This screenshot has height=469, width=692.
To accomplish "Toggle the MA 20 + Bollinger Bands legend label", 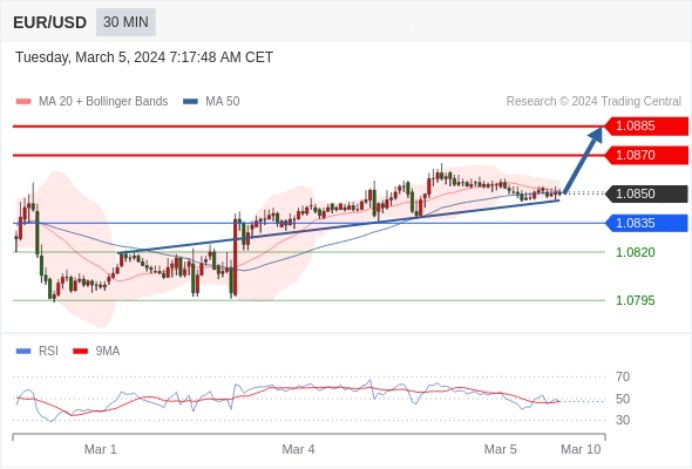I will tap(103, 101).
